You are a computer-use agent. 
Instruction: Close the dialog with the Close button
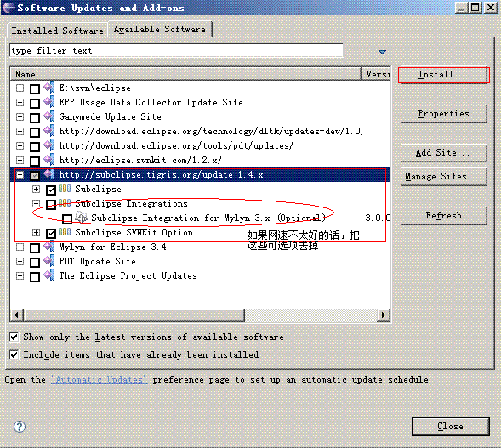tap(450, 426)
